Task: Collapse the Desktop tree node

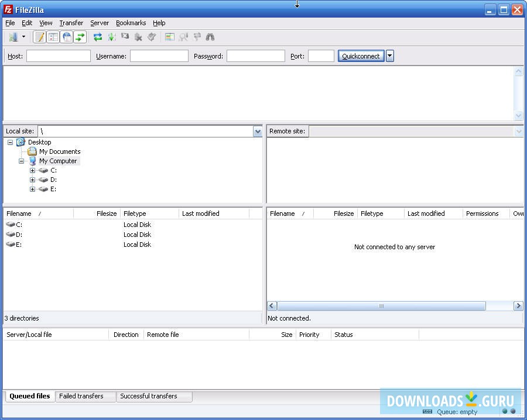Action: (x=10, y=142)
